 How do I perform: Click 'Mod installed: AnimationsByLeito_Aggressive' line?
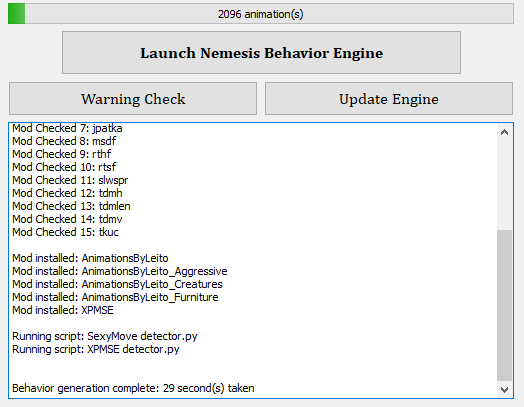click(x=120, y=272)
